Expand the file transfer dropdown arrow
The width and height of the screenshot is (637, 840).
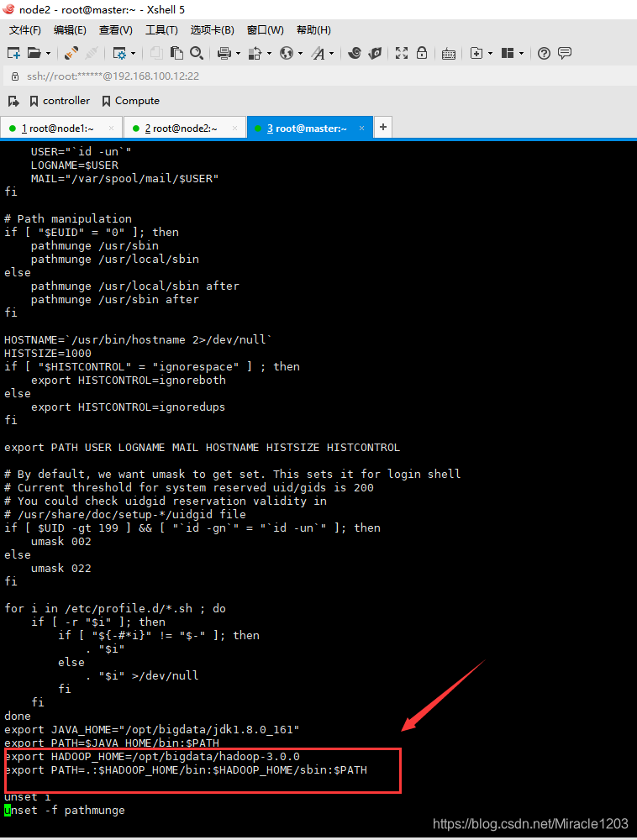[x=269, y=53]
